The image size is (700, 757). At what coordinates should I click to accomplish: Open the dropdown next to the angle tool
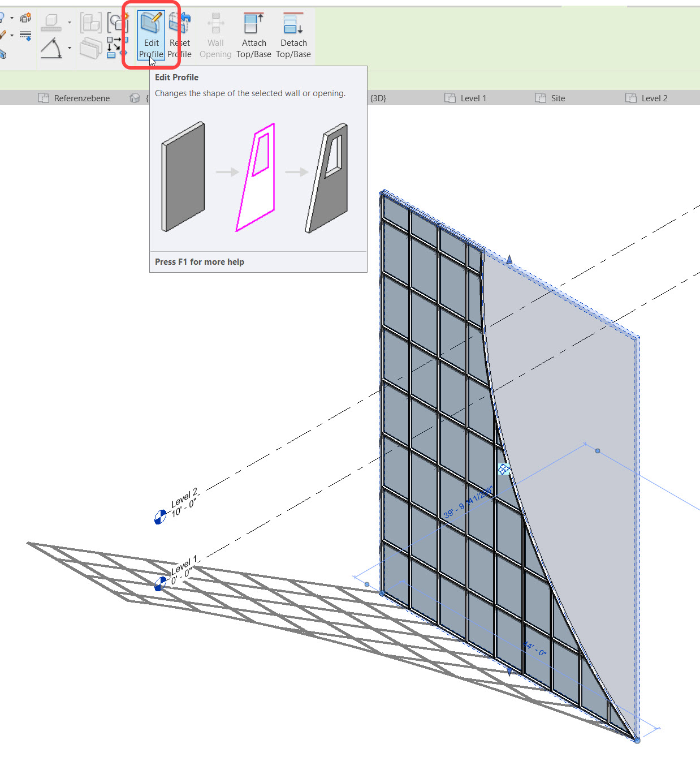(70, 48)
